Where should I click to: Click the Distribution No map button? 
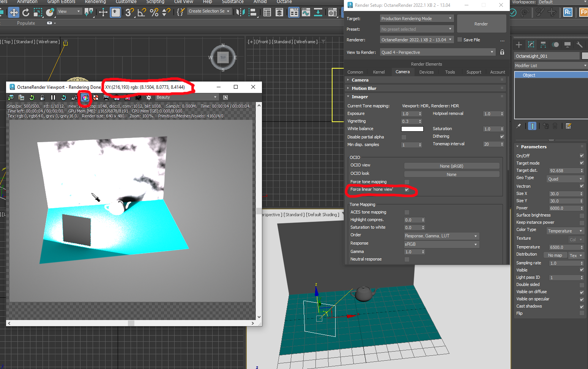(x=555, y=255)
